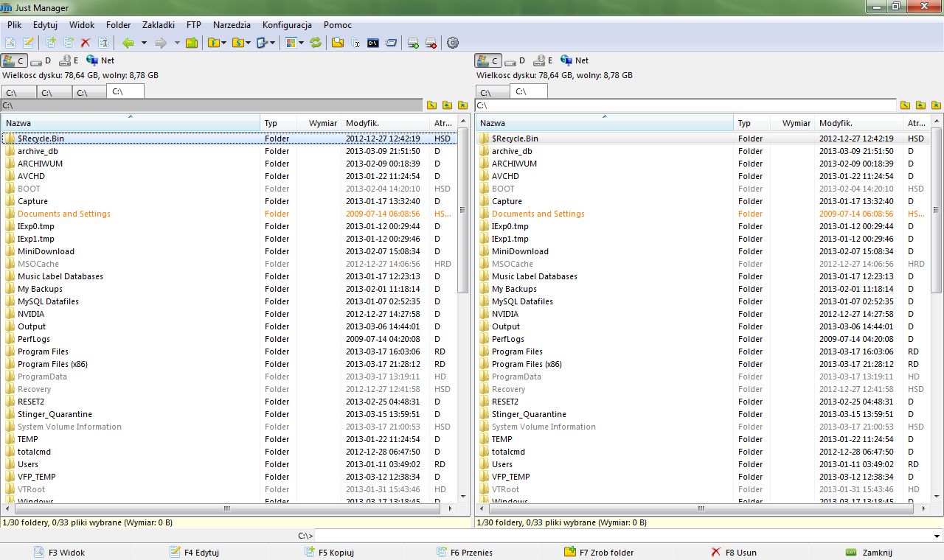Select Program Files (x86) in right panel

point(527,364)
